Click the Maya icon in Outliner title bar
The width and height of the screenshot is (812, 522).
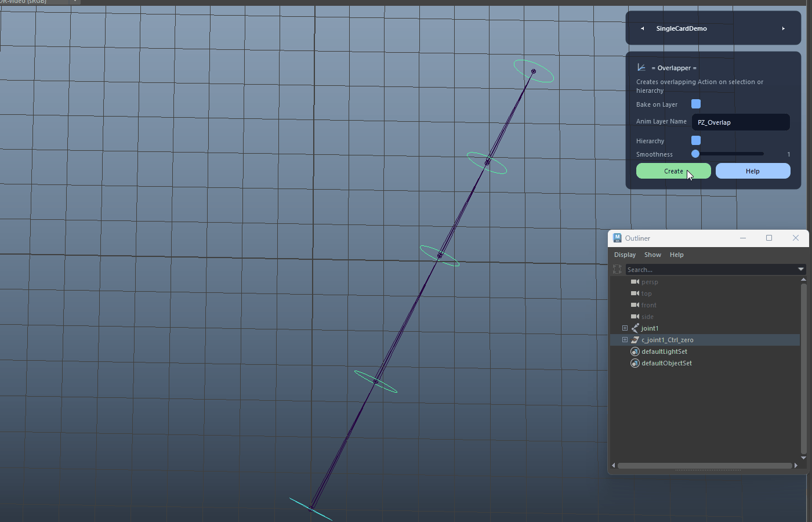click(617, 238)
